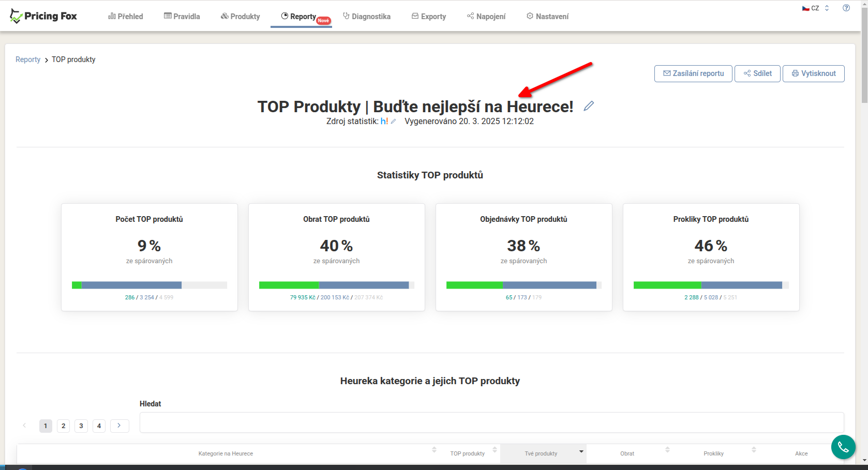Image resolution: width=868 pixels, height=470 pixels.
Task: Click the 38 % value text
Action: [524, 246]
